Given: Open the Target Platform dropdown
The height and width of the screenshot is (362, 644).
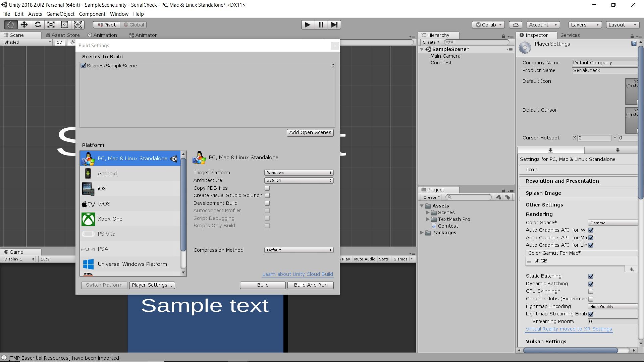Looking at the screenshot, I should (x=298, y=173).
